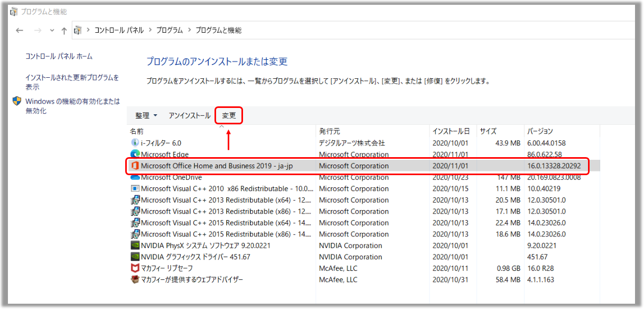Click the Microsoft Office Home and Business icon
The height and width of the screenshot is (309, 644).
click(135, 166)
